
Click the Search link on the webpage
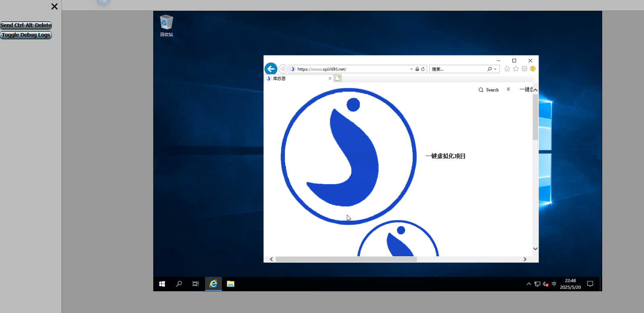[489, 90]
